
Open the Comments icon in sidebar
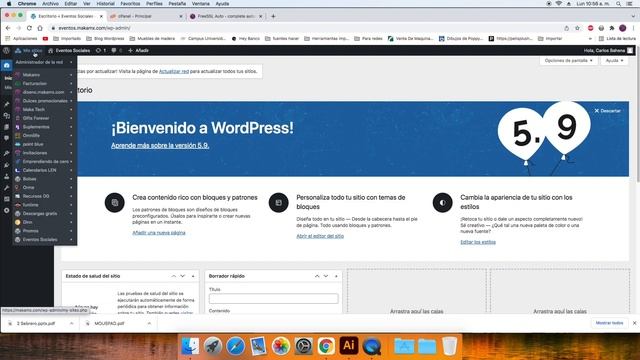tap(7, 138)
